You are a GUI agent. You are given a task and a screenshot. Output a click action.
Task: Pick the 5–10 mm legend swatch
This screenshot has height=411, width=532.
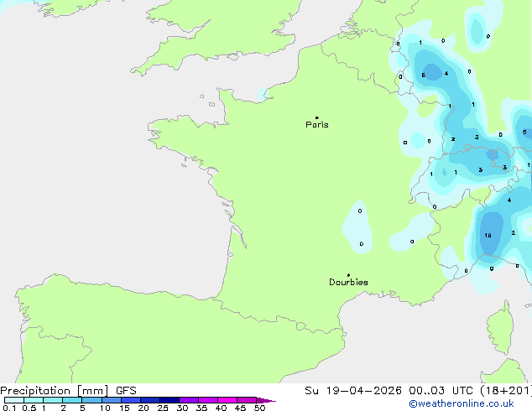tap(91, 400)
